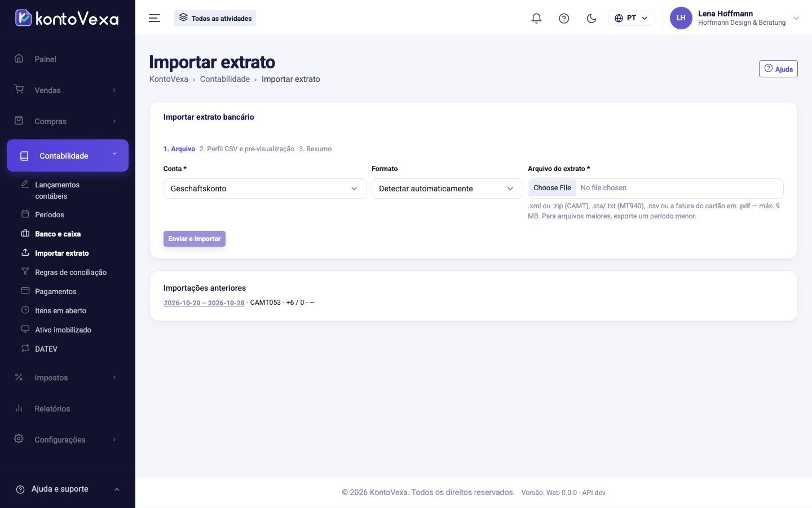Expand Ajuda e suporte panel

(x=68, y=489)
